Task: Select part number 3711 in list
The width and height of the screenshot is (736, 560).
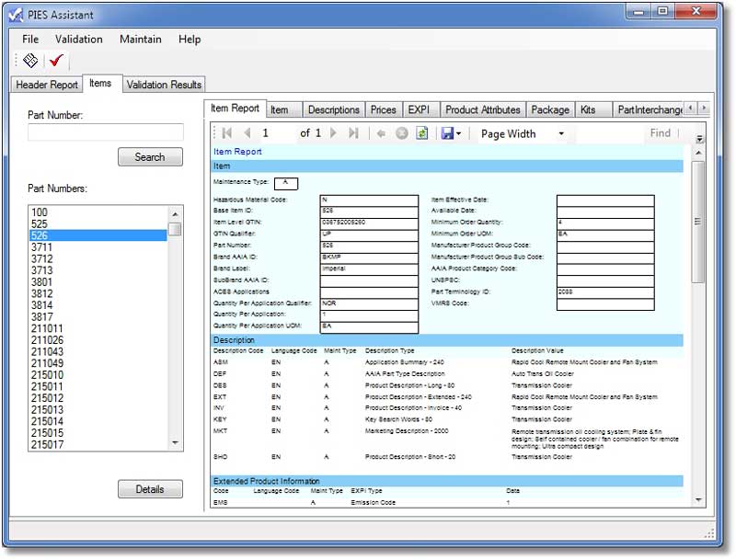Action: click(x=41, y=247)
